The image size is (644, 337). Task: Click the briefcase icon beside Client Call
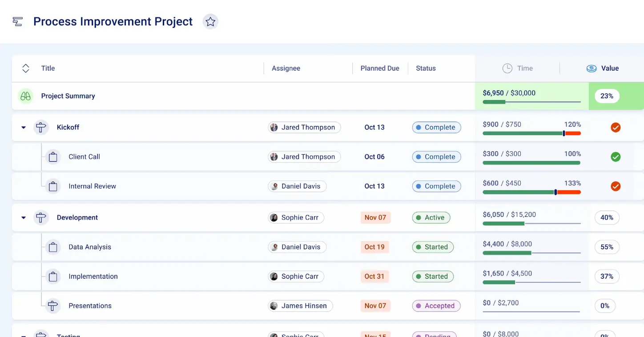point(53,156)
